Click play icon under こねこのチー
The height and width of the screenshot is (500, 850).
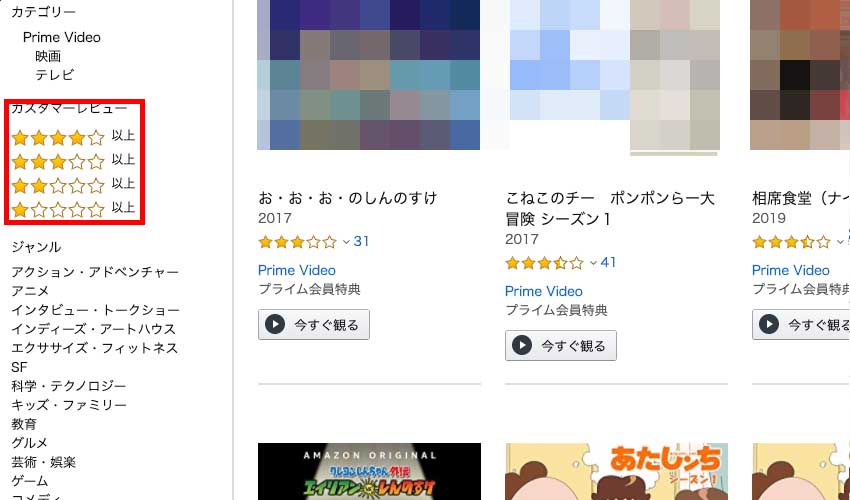521,346
